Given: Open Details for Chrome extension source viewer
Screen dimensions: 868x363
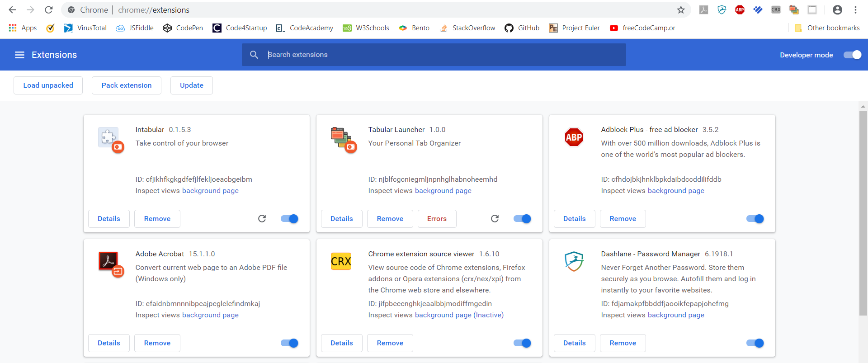Looking at the screenshot, I should 342,343.
